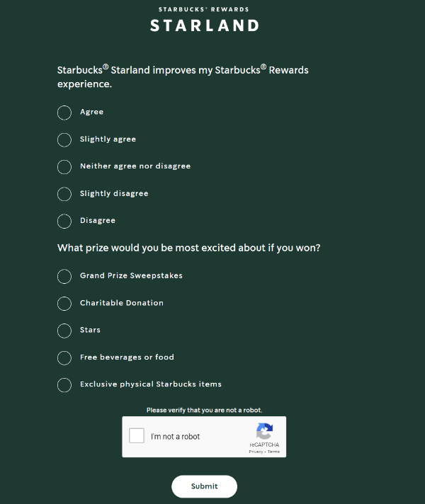Select the Agree radio button

(64, 113)
